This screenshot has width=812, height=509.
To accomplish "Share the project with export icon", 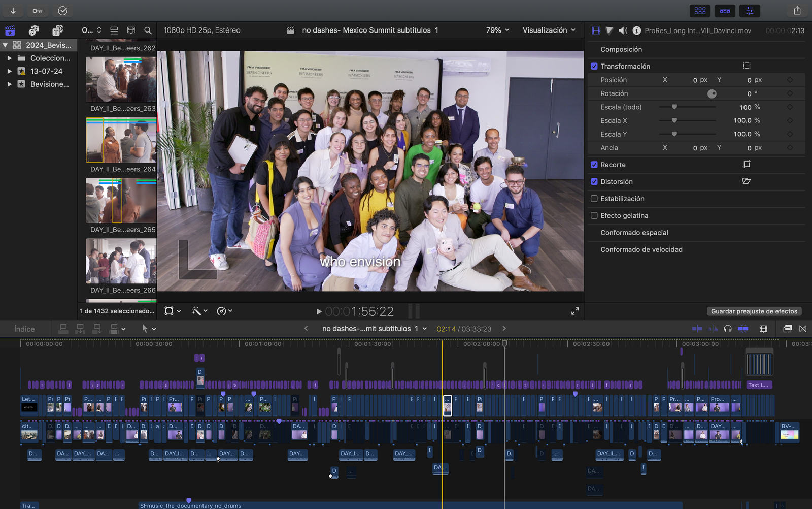I will tap(797, 10).
